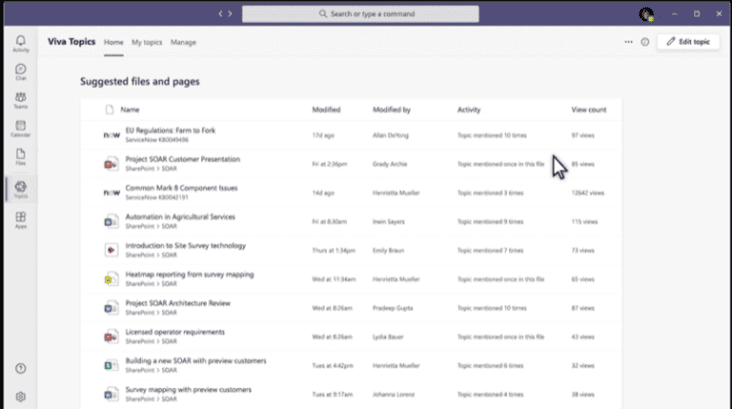Click the Search or type a command box
This screenshot has width=732, height=409.
[360, 14]
